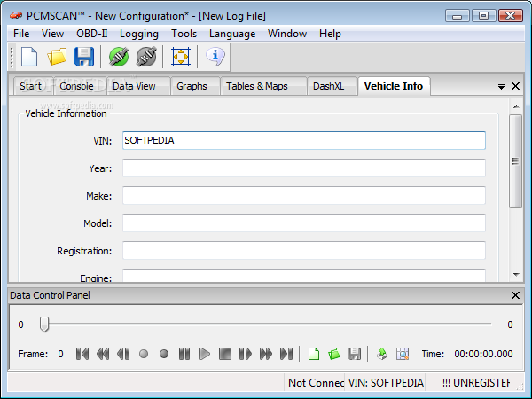Click the Registration input field
The width and height of the screenshot is (532, 399).
[303, 250]
